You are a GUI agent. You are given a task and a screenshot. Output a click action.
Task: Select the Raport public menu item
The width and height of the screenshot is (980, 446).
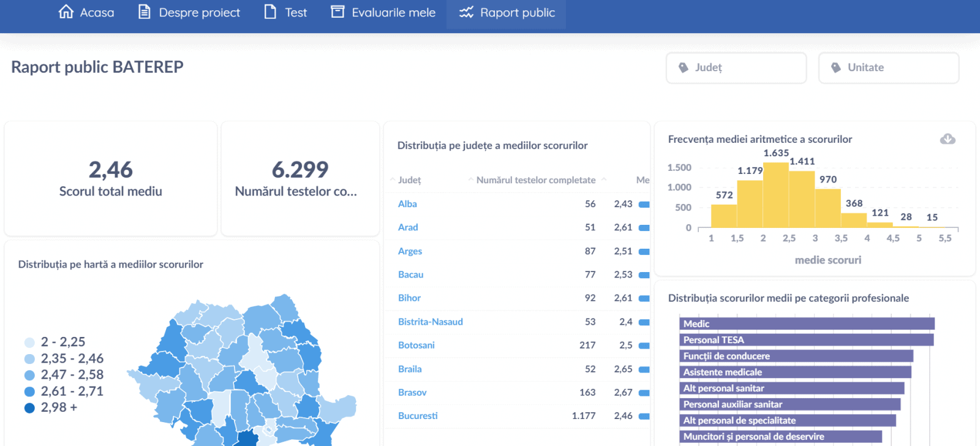[507, 12]
